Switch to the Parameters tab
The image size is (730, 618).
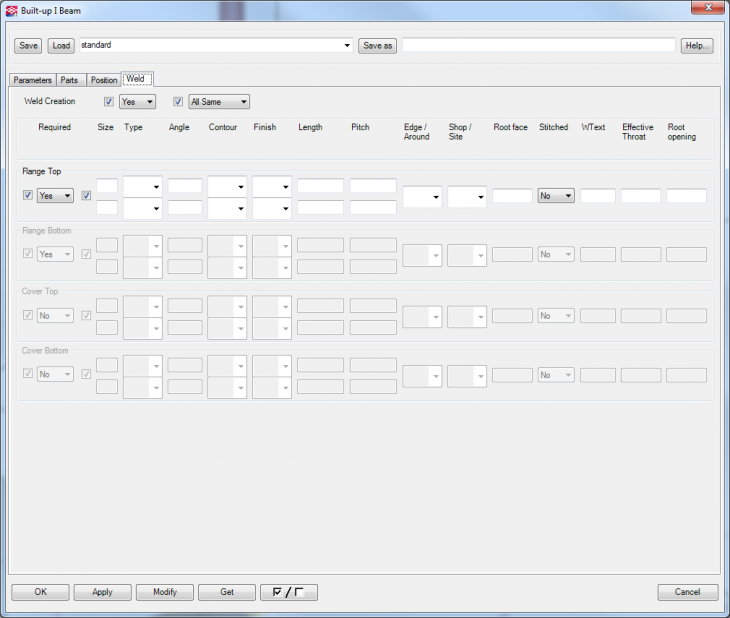point(32,80)
